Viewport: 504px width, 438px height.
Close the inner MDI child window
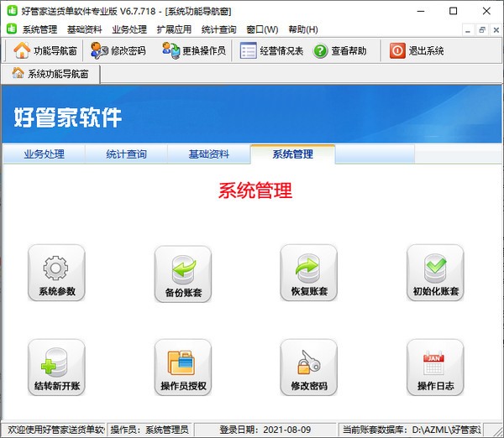(x=496, y=30)
